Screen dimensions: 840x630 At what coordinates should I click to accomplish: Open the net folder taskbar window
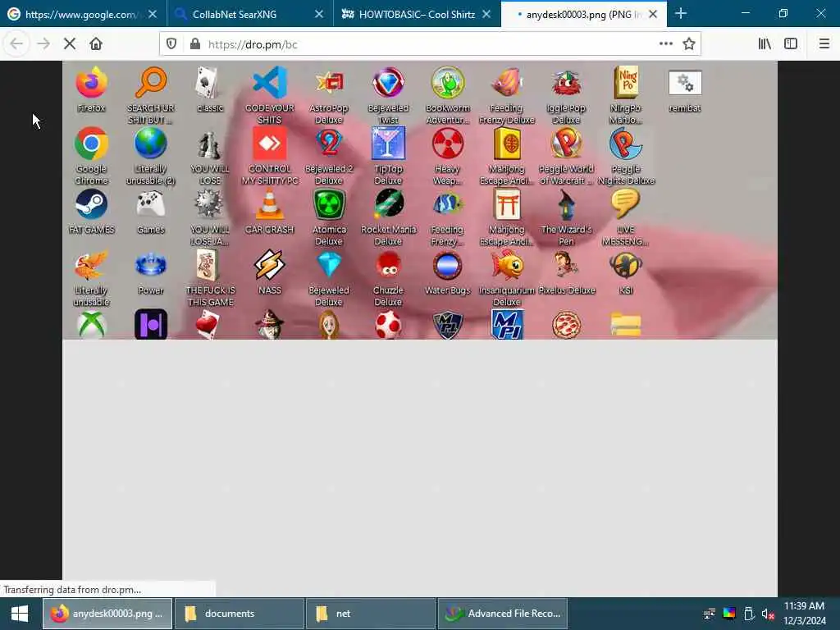(x=370, y=614)
